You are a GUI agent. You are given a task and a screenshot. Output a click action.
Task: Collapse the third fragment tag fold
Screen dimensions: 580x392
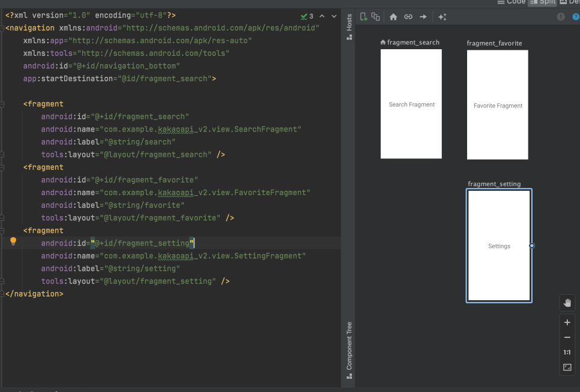pos(2,231)
